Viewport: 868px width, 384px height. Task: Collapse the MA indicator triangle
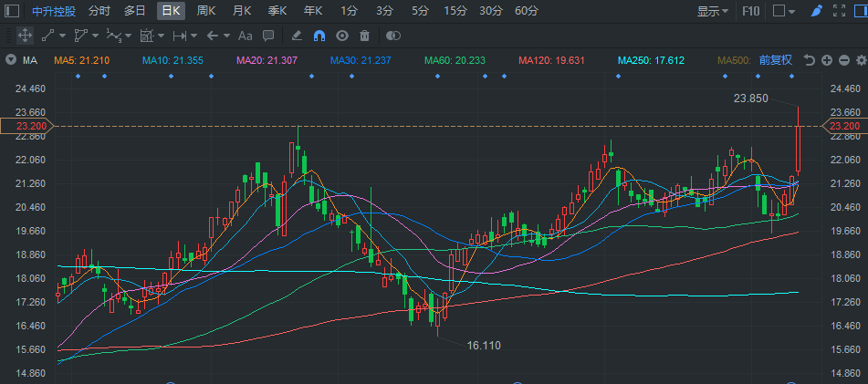pos(10,60)
